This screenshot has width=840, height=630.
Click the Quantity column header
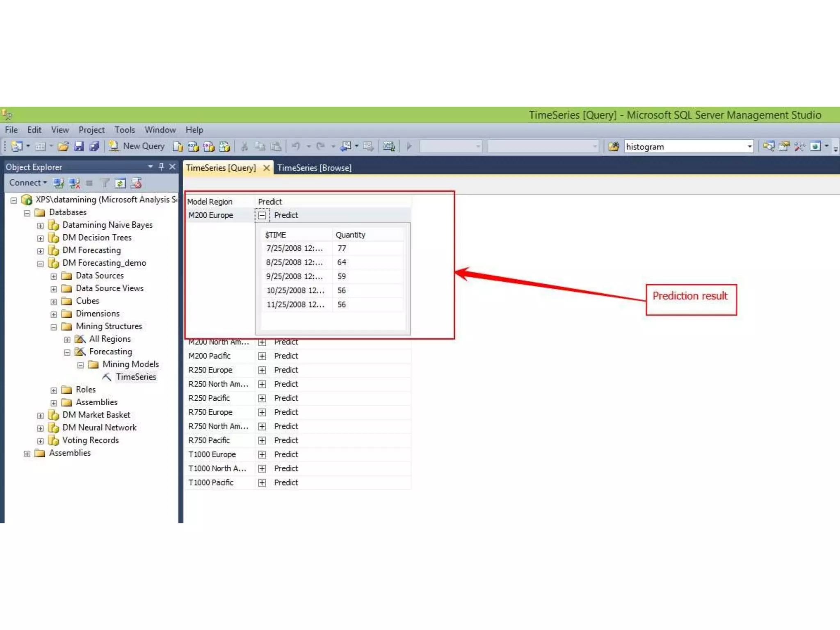pyautogui.click(x=350, y=235)
